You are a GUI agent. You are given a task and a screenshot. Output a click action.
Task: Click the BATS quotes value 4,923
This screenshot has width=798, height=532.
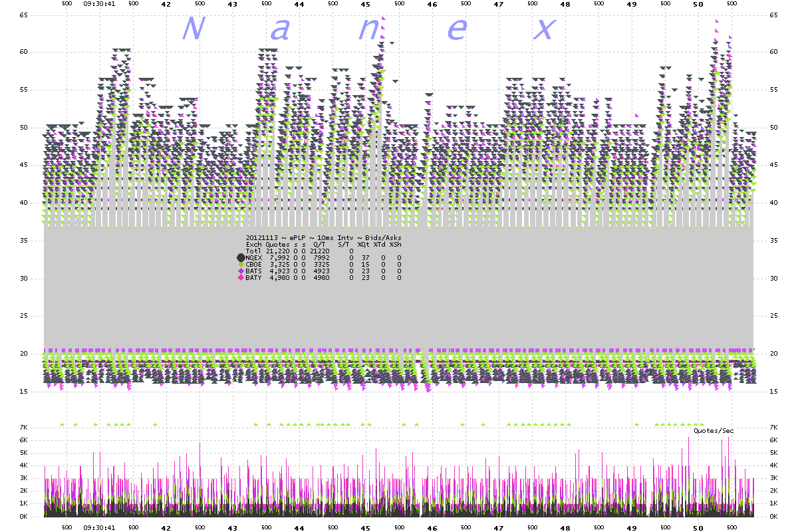280,271
